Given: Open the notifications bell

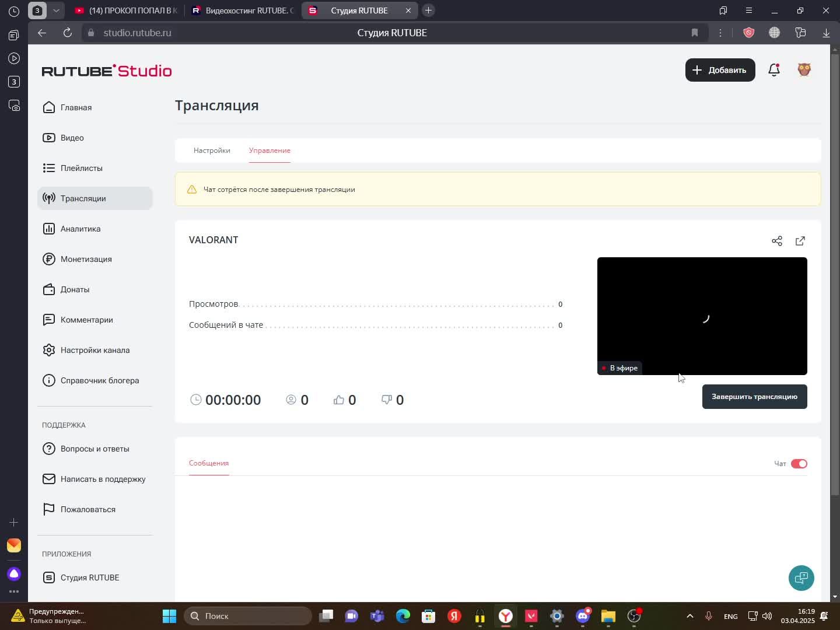Looking at the screenshot, I should [774, 70].
